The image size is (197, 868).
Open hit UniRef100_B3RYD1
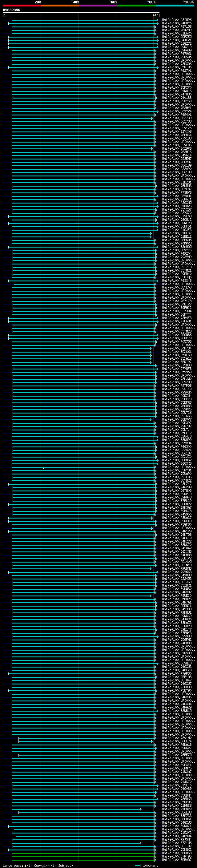[176, 470]
